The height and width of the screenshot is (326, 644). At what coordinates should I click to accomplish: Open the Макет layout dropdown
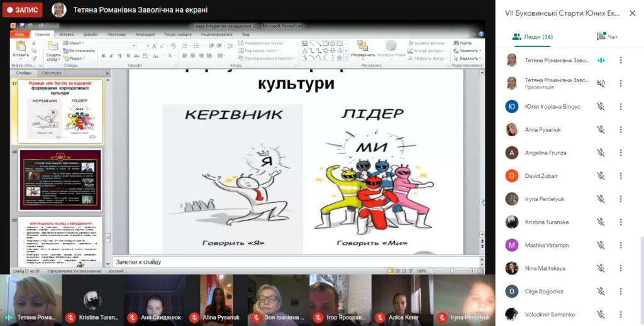click(x=74, y=43)
